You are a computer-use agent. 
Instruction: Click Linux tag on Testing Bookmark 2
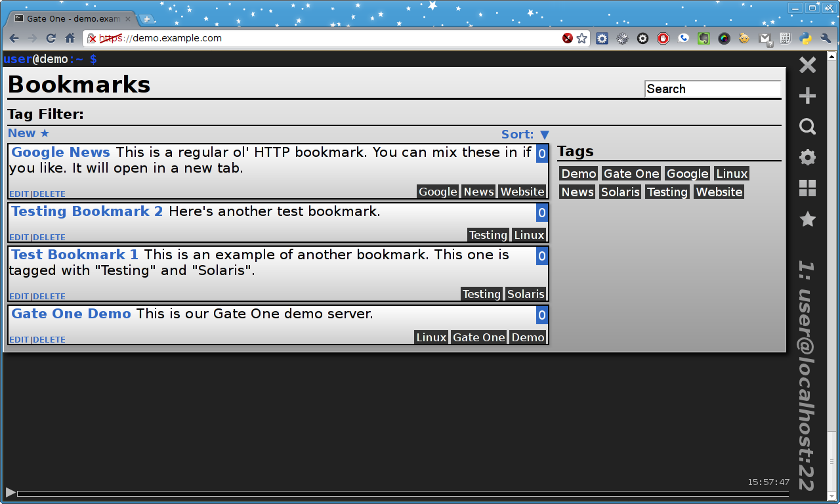(x=529, y=235)
